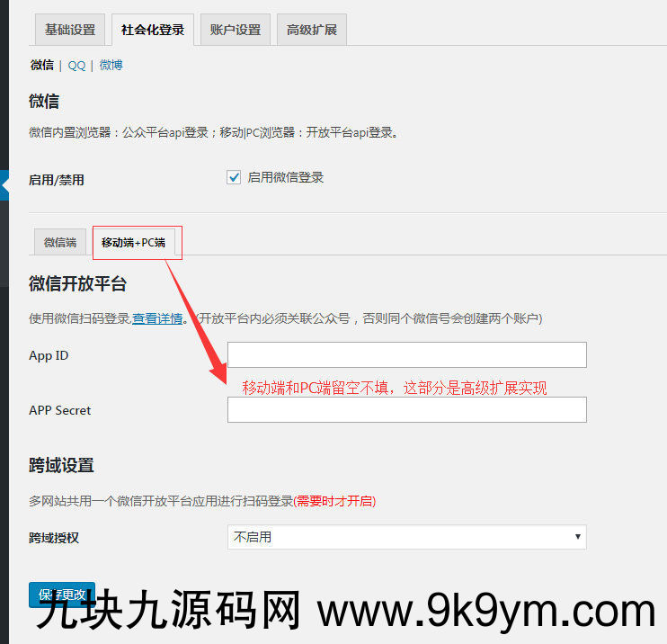
Task: Focus the APP Secret input field
Action: point(406,409)
